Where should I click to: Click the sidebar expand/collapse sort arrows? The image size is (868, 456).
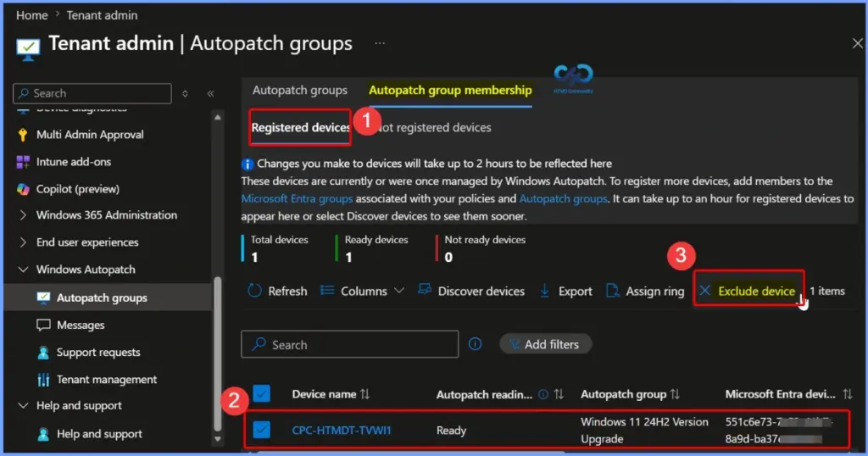click(185, 93)
